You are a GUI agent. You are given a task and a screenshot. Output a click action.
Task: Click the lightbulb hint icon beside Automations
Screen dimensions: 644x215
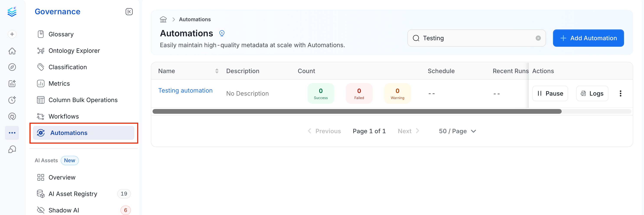[222, 33]
